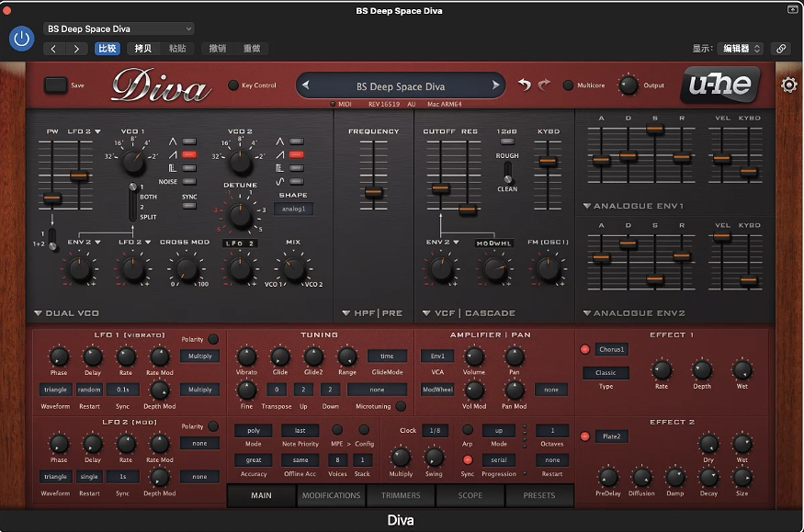Click the HPF Frequency slider
Image resolution: width=804 pixels, height=532 pixels.
[x=373, y=192]
